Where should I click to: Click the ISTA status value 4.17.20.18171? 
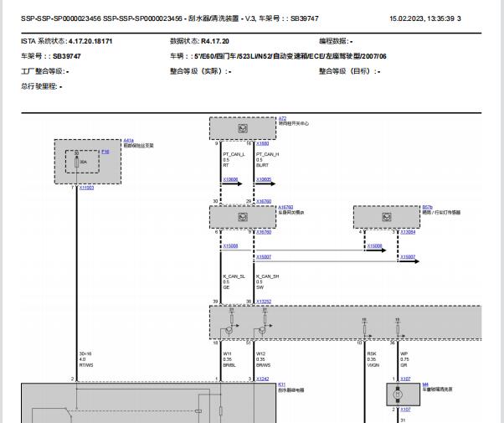pos(90,41)
